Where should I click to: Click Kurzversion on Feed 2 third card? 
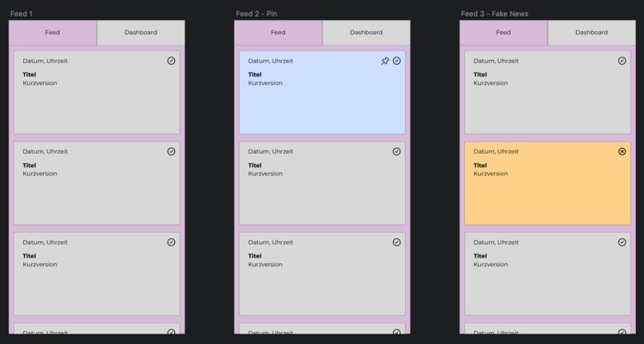[x=265, y=265]
